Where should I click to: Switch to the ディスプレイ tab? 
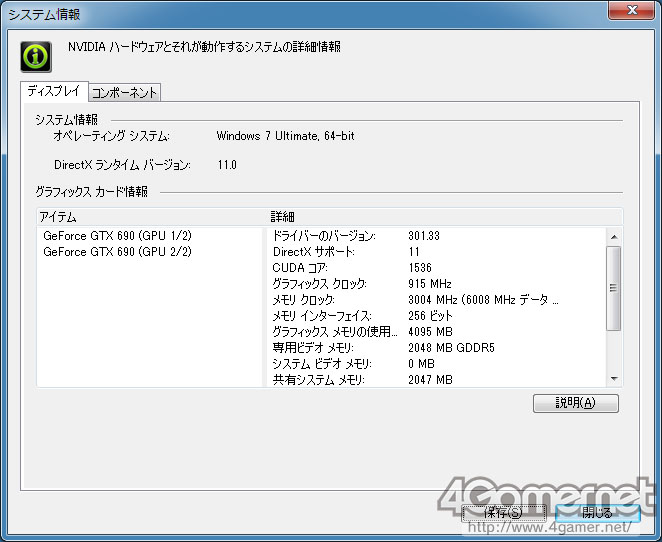pos(54,91)
